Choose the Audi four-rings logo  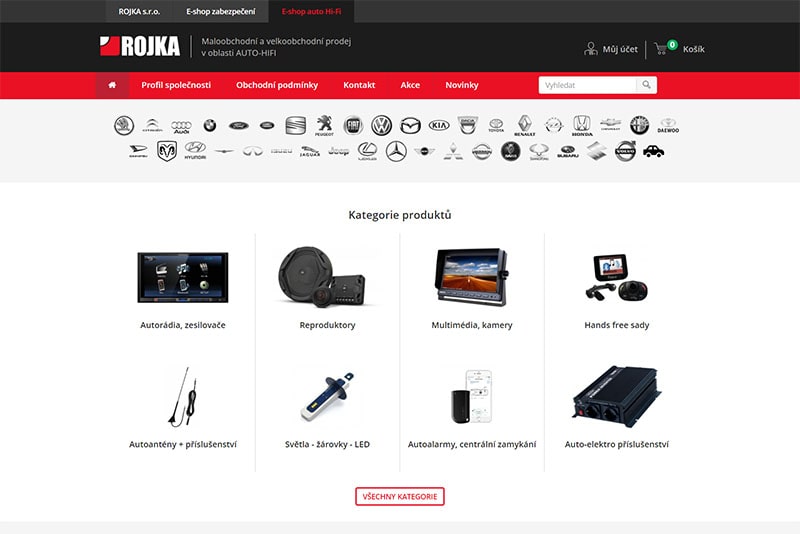[181, 127]
